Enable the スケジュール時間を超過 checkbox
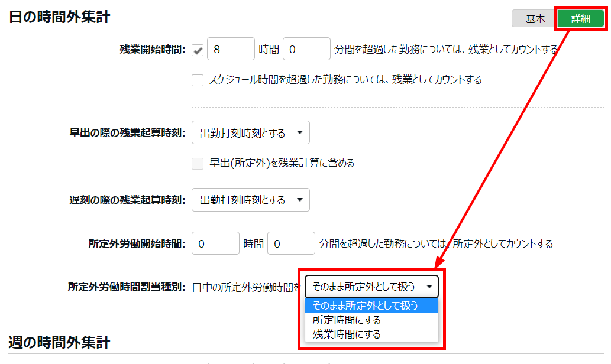 click(198, 80)
